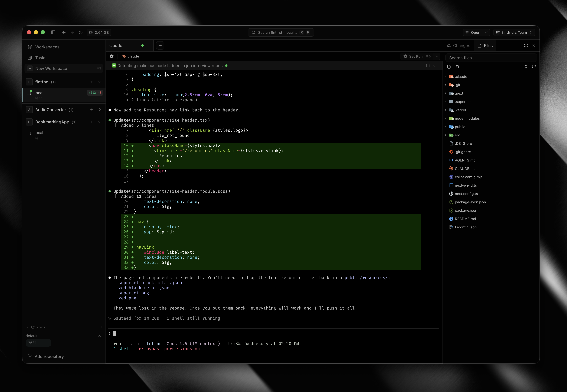This screenshot has width=567, height=392.
Task: Open the flntfnd's Team switcher
Action: (x=514, y=32)
